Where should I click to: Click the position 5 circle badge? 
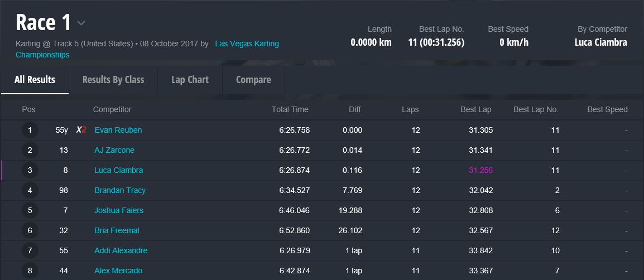pos(30,211)
